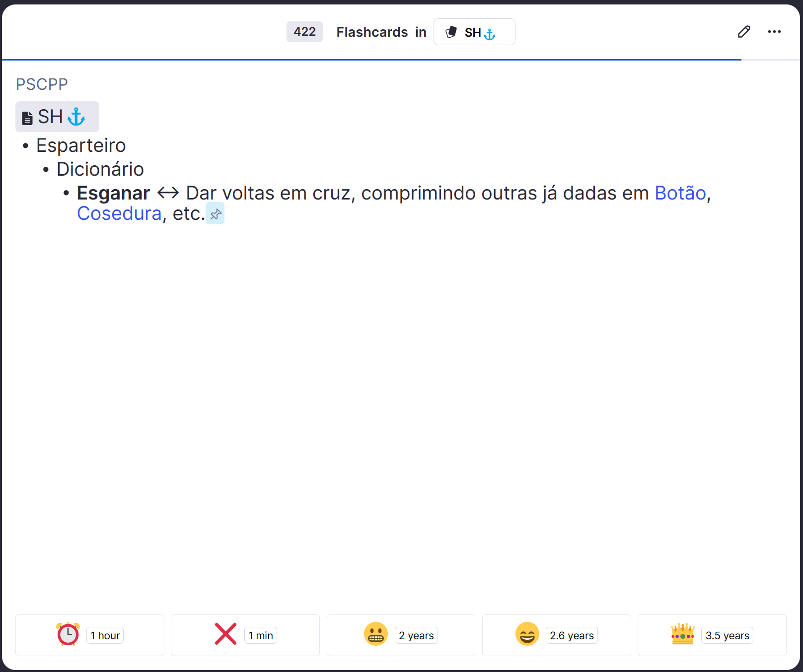Select the flashcard deck icon beside SH
The width and height of the screenshot is (803, 672).
point(451,31)
